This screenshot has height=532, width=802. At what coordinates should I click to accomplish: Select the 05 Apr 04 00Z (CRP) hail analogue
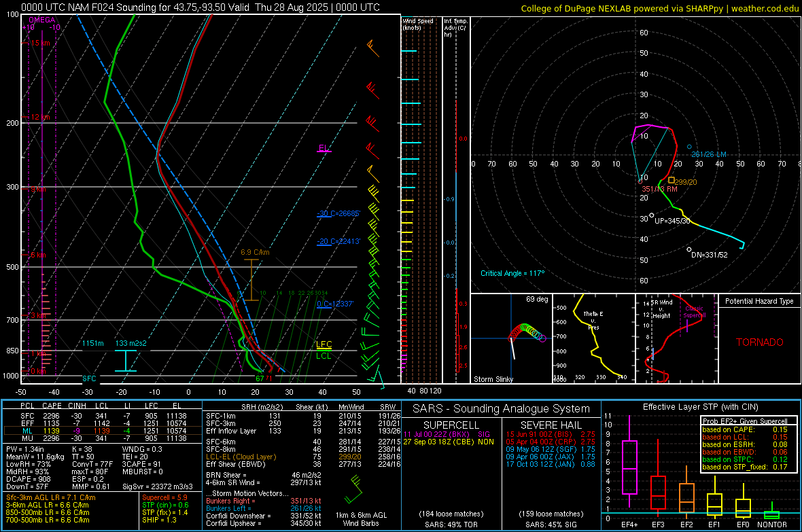point(551,442)
